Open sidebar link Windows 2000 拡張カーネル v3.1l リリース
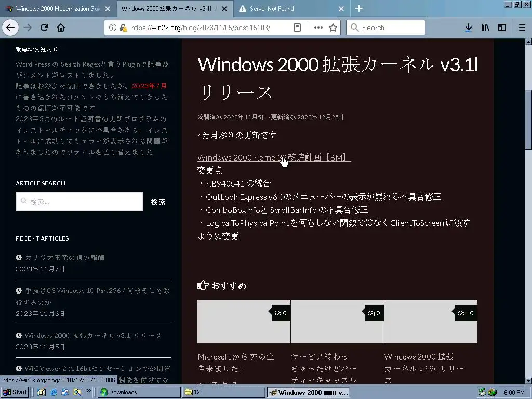Image resolution: width=532 pixels, height=399 pixels. 93,335
